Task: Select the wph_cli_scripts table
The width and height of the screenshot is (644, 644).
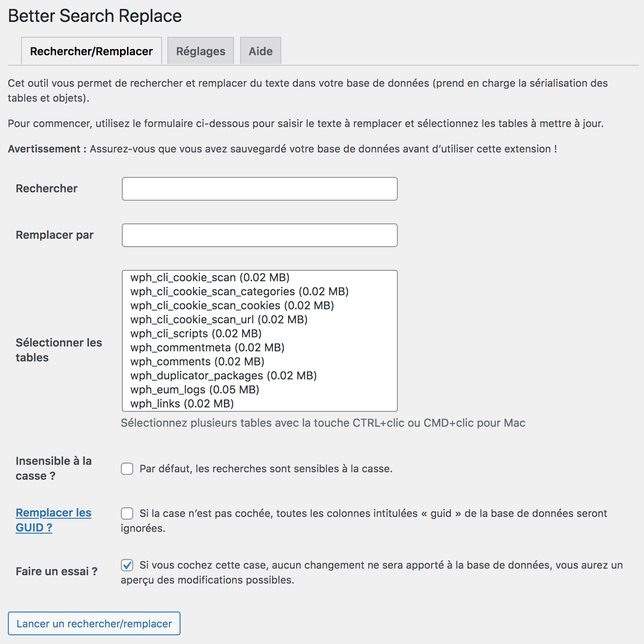Action: pos(195,333)
